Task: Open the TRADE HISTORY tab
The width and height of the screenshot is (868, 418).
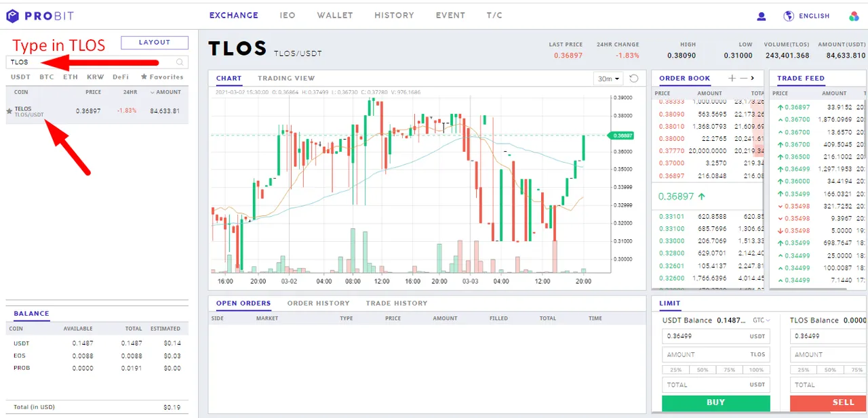Action: [397, 304]
